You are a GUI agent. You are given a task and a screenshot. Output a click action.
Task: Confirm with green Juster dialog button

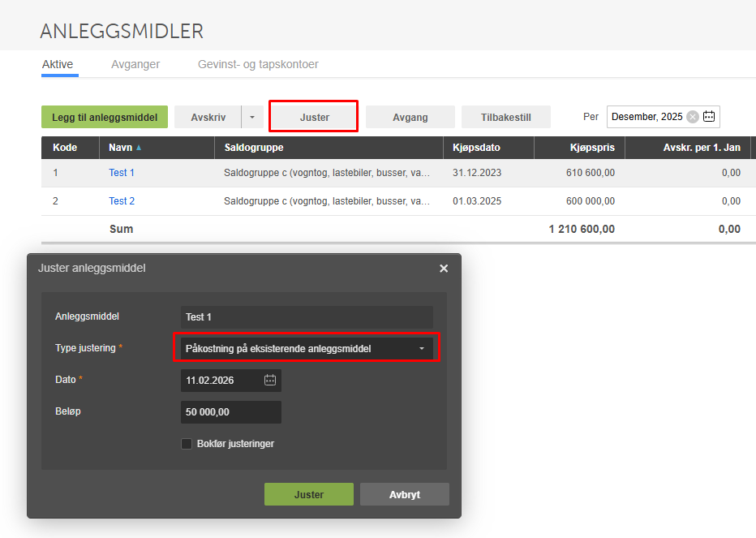coord(308,494)
